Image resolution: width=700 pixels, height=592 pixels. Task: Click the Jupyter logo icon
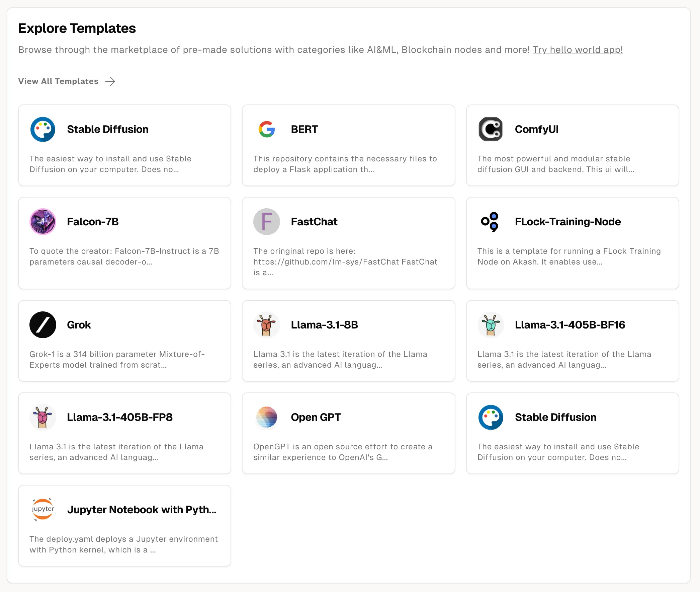click(x=42, y=509)
